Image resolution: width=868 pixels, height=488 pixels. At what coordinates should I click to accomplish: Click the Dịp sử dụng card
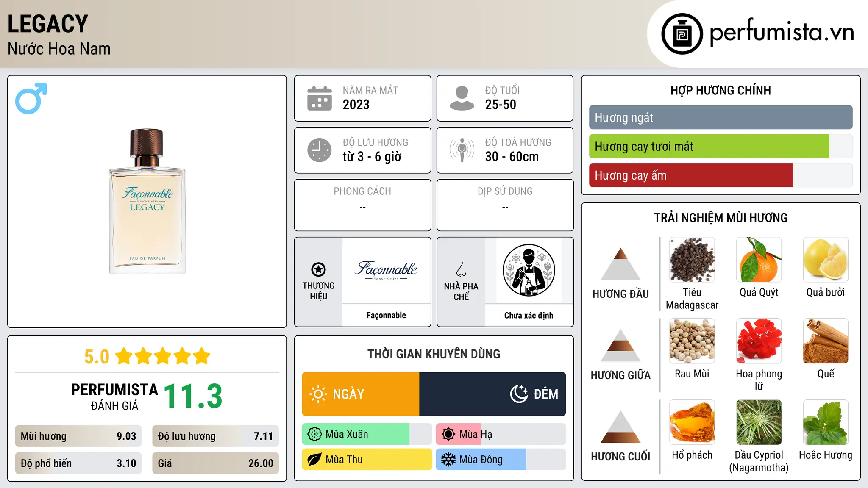505,205
